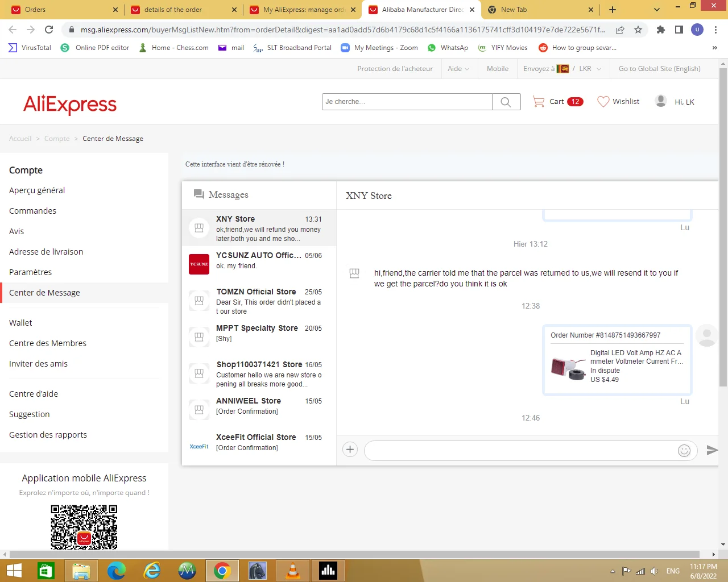Open the YIFY Movies bookmark
The height and width of the screenshot is (582, 728).
[x=503, y=48]
